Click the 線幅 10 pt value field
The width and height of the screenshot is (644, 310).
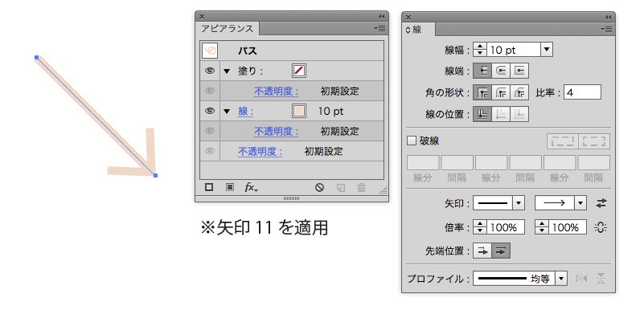coord(514,50)
